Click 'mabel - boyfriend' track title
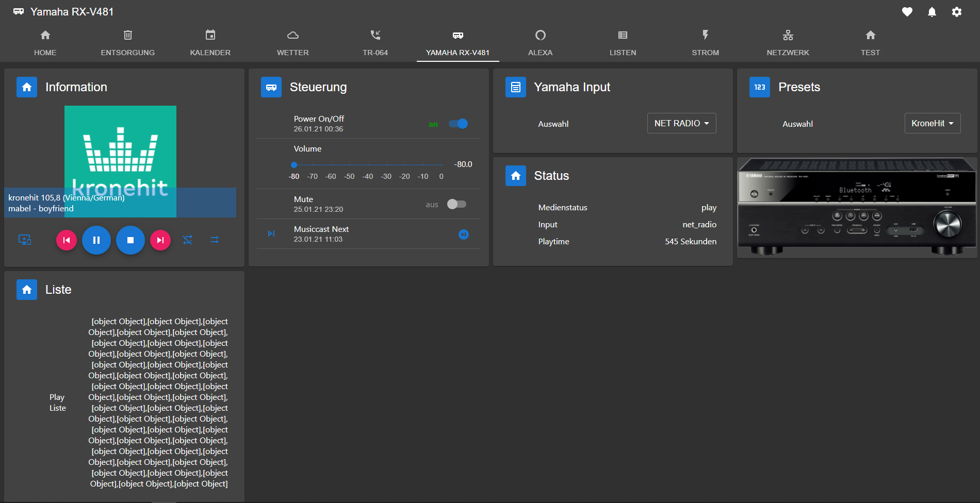Viewport: 980px width, 503px height. (x=41, y=208)
